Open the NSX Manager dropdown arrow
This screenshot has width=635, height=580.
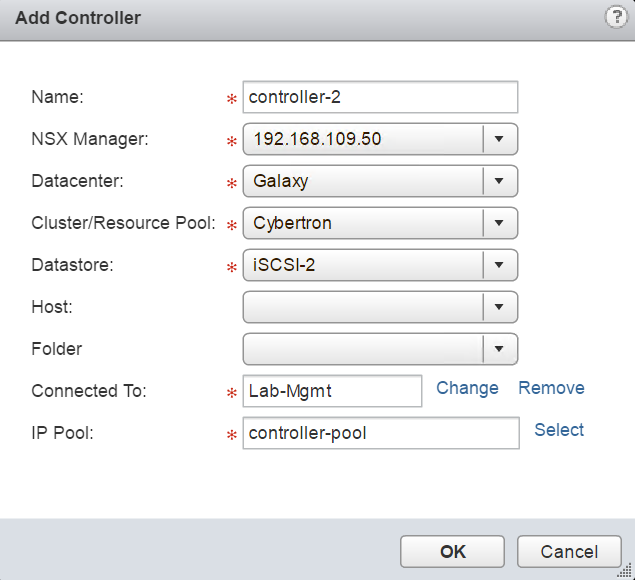pyautogui.click(x=499, y=139)
